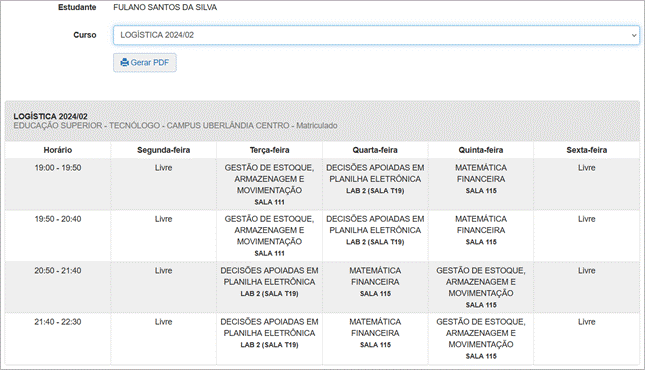Viewport: 645px width, 370px height.
Task: Click the Sexta-feira column header
Action: (x=587, y=150)
